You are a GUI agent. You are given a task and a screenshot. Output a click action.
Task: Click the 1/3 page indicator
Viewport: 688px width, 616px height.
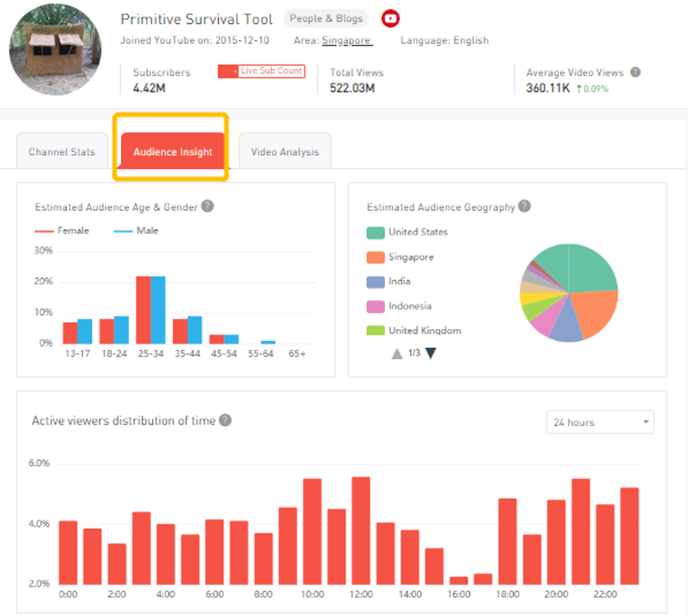pyautogui.click(x=414, y=353)
